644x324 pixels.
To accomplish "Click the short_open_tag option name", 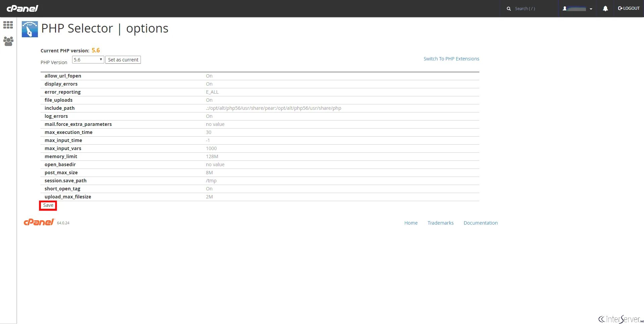I will tap(62, 189).
